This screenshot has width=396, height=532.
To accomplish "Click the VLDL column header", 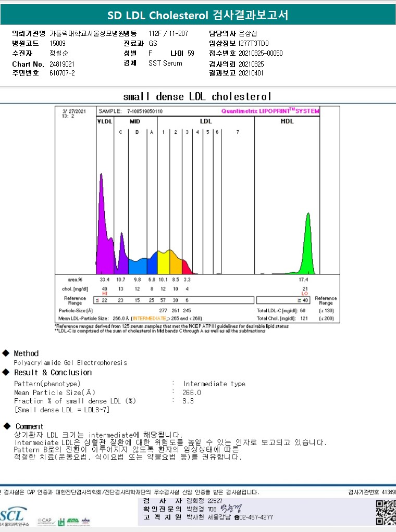I will click(x=105, y=121).
